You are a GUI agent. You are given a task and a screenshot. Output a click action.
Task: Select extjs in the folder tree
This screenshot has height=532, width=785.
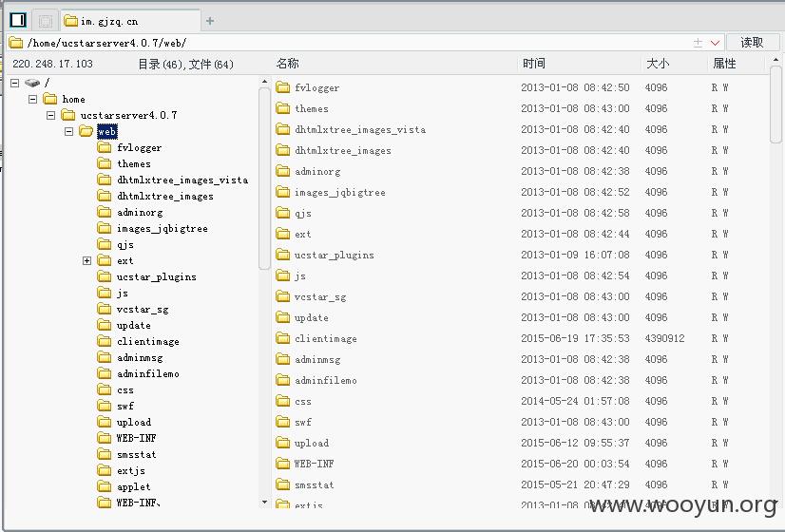coord(130,470)
